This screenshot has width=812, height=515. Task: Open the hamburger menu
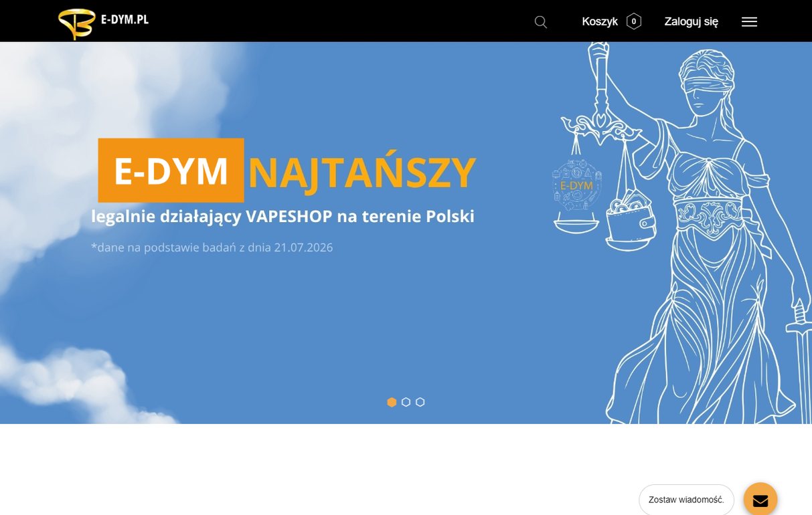pyautogui.click(x=749, y=22)
